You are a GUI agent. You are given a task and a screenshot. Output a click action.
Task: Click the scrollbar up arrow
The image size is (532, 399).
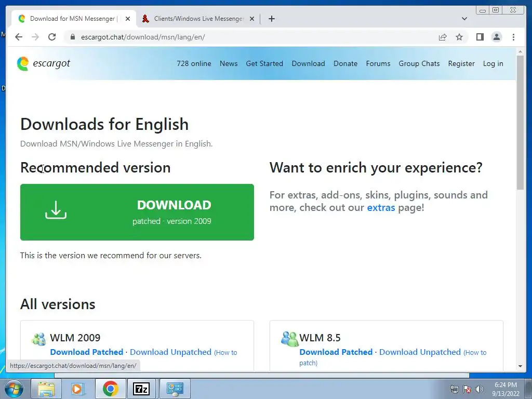520,51
